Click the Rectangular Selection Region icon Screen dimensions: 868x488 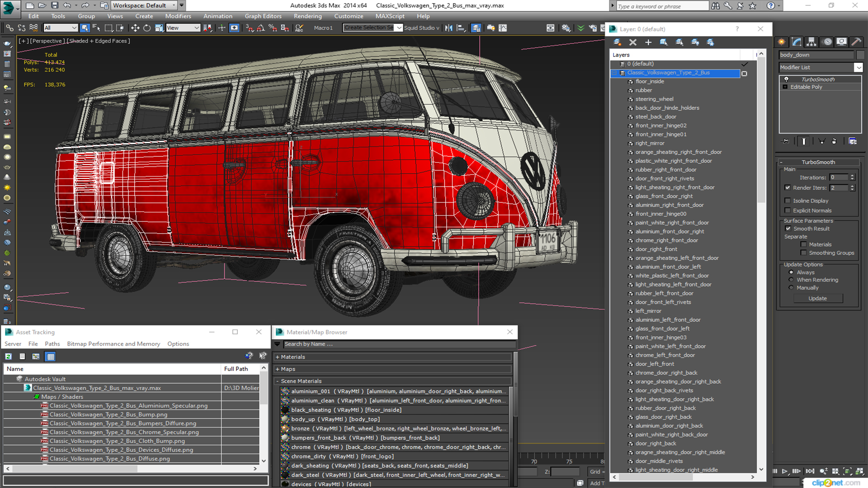tap(108, 28)
